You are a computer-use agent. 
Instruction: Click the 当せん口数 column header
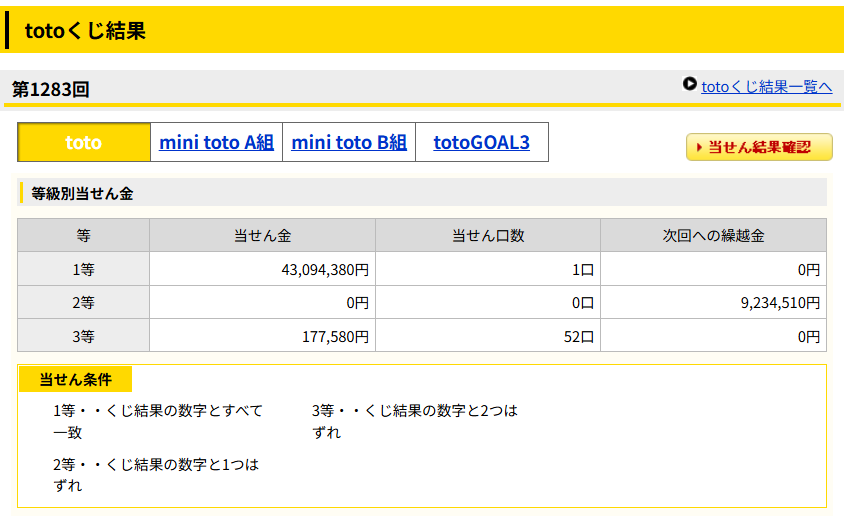coord(487,235)
